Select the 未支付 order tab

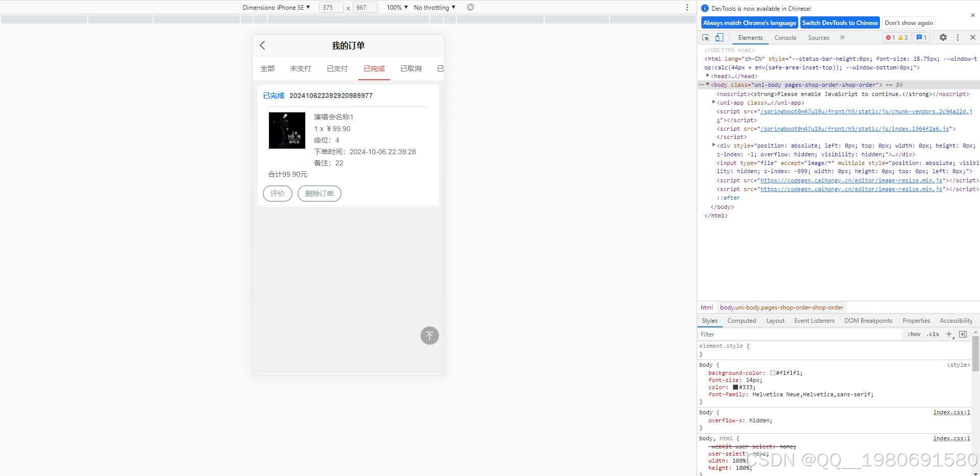click(300, 68)
